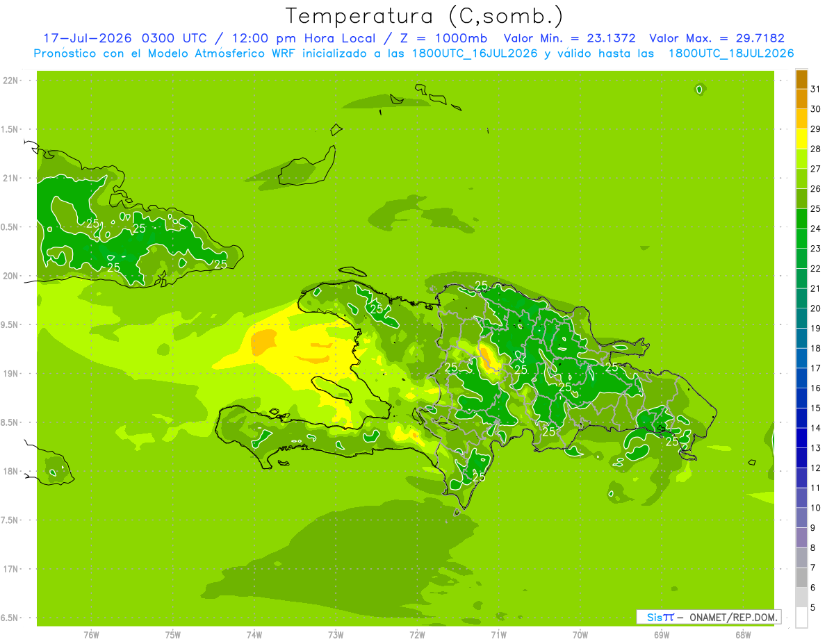This screenshot has width=834, height=644.
Task: Click legend swatch between 27 and 28
Action: [801, 159]
